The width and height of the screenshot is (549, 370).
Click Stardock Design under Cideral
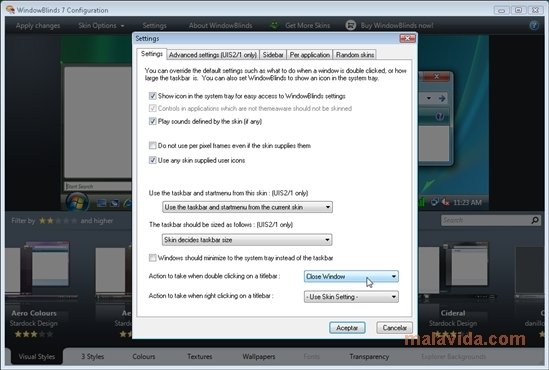[453, 323]
